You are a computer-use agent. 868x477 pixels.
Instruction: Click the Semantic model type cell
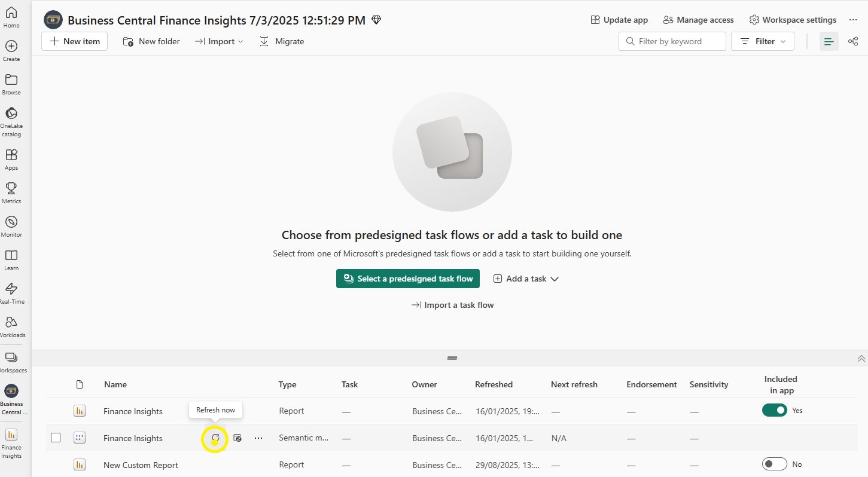tap(304, 438)
